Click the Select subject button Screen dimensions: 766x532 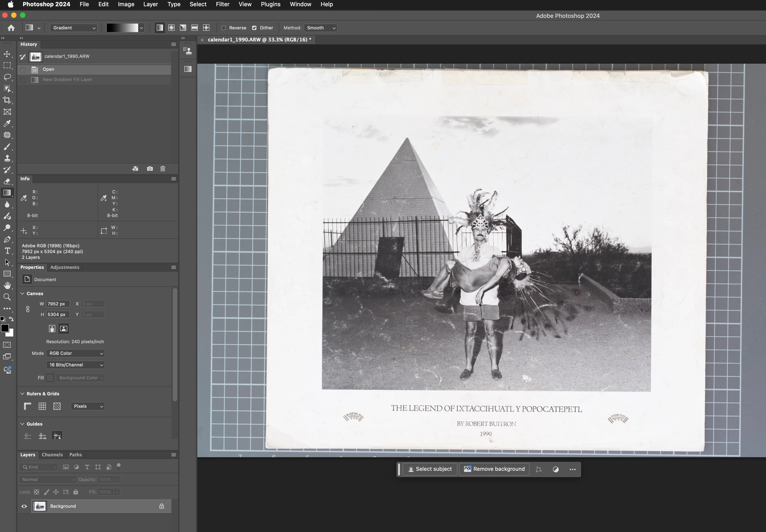click(430, 469)
